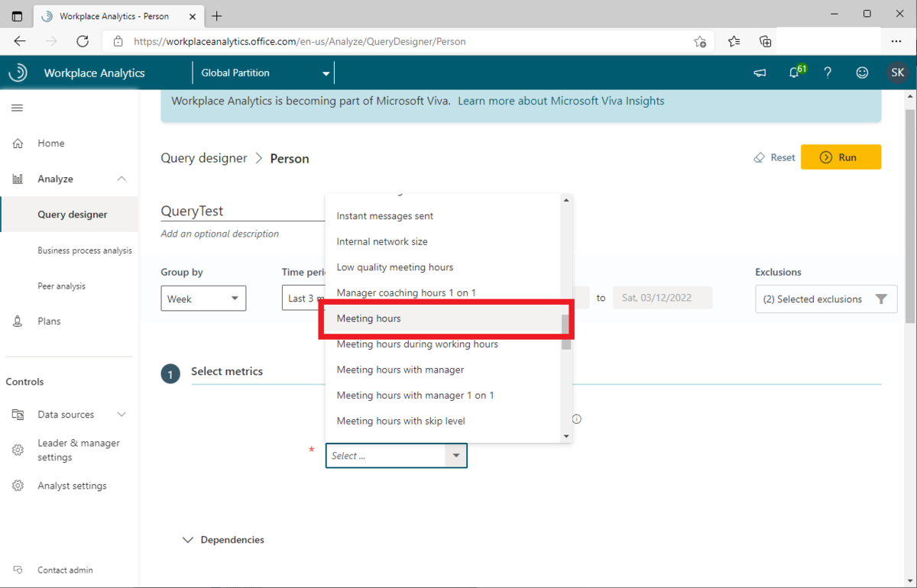Close the Workplace Analytics browser tab
The height and width of the screenshot is (588, 917).
[x=192, y=16]
